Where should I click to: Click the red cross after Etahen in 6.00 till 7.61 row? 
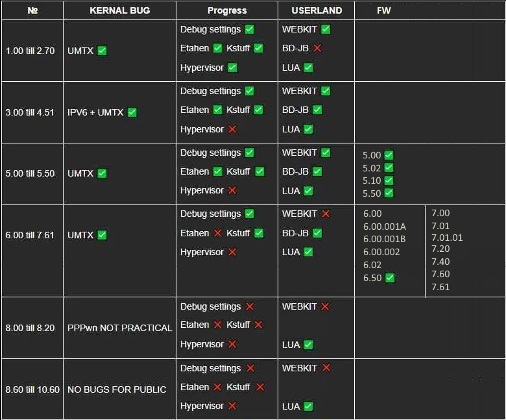click(218, 233)
